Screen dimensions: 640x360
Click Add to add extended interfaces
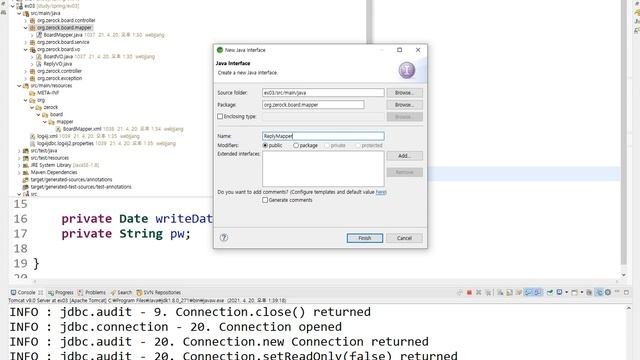[x=404, y=156]
